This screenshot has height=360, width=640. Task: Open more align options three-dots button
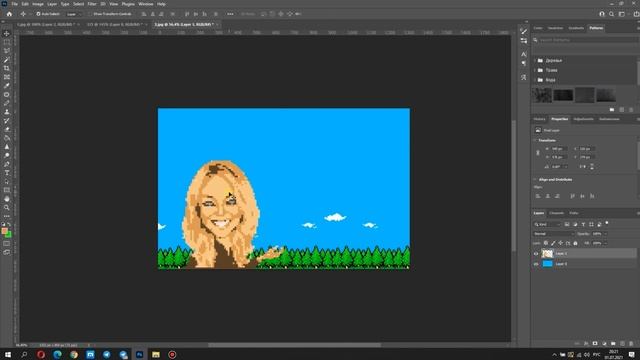[x=230, y=14]
